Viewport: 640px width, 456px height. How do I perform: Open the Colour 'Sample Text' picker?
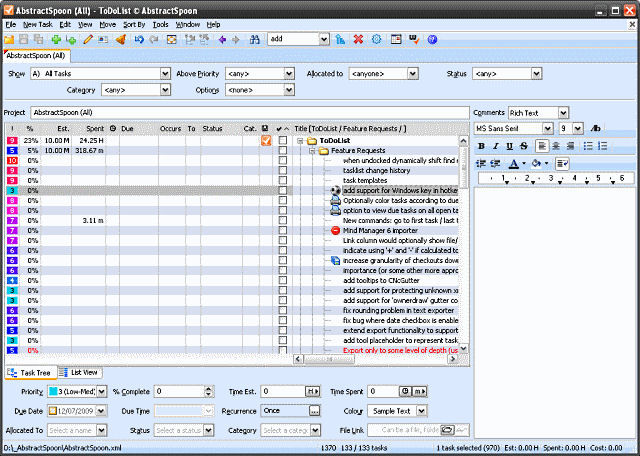pyautogui.click(x=422, y=411)
